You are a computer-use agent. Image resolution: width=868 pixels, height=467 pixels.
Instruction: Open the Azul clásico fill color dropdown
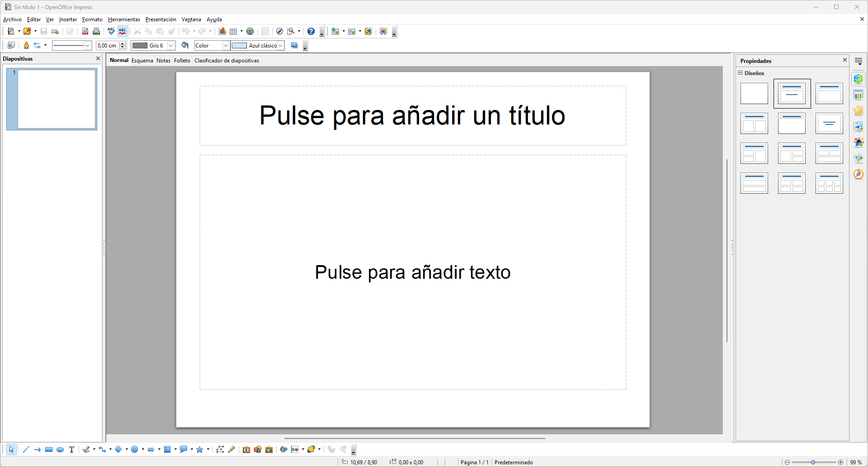click(280, 45)
